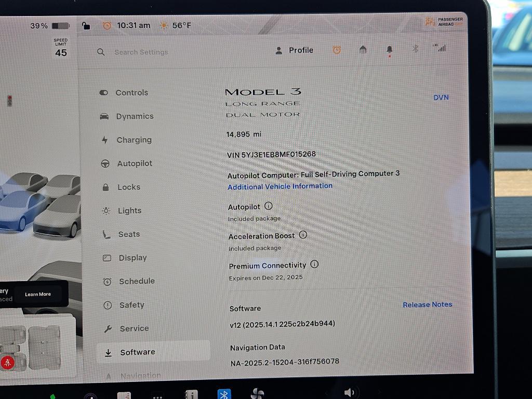Tap the fan icon in the launcher

click(257, 393)
